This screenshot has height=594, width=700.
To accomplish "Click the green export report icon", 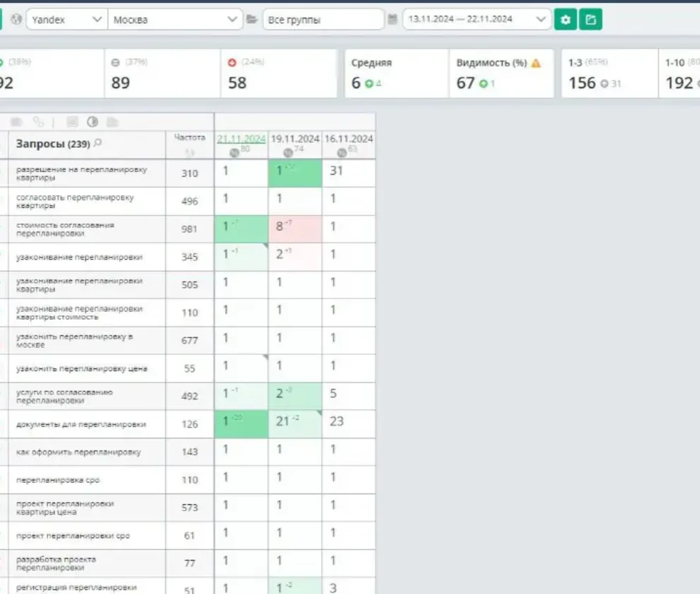I will click(590, 20).
